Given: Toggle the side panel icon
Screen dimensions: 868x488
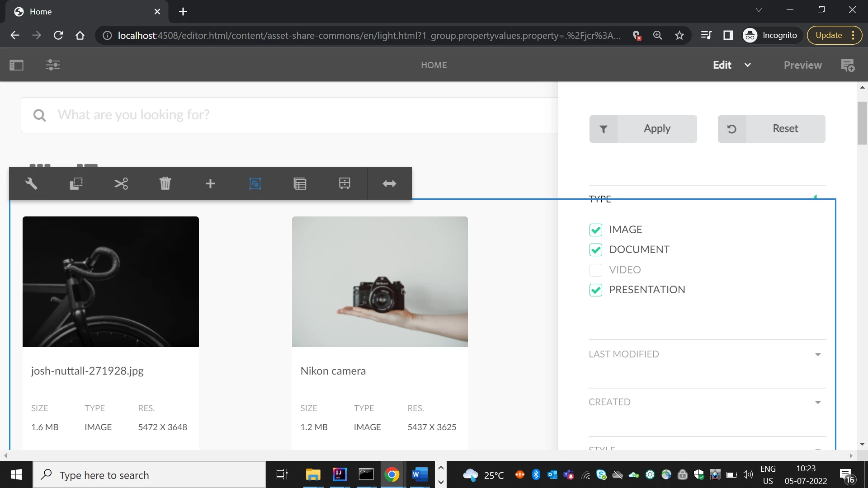Looking at the screenshot, I should pos(16,65).
